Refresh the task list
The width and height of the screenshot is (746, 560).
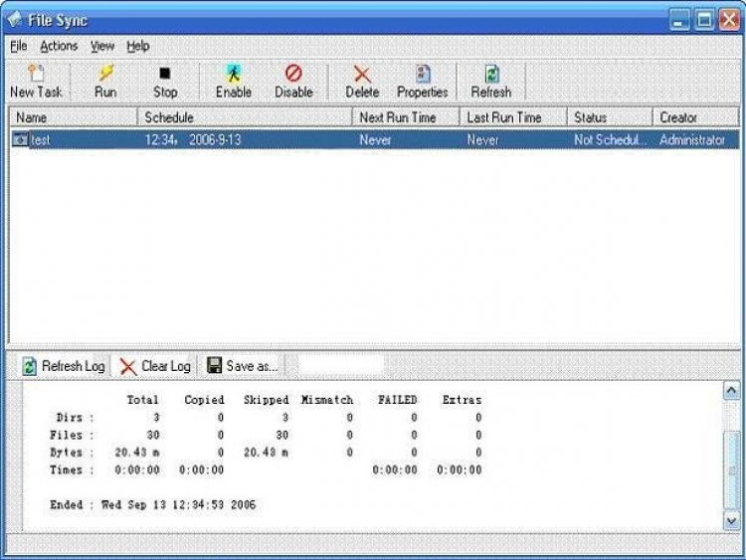(x=491, y=82)
